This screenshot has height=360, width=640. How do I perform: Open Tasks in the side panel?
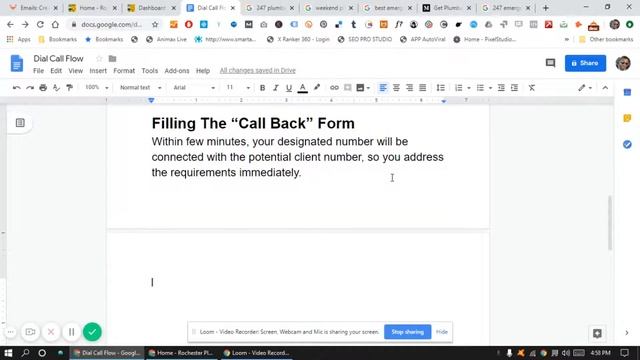click(627, 144)
